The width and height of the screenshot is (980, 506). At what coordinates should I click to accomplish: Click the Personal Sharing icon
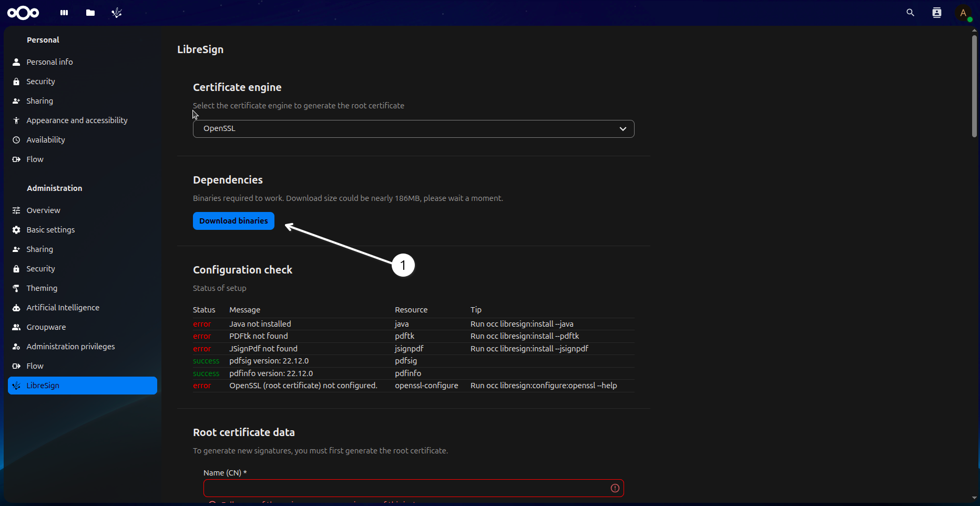16,101
